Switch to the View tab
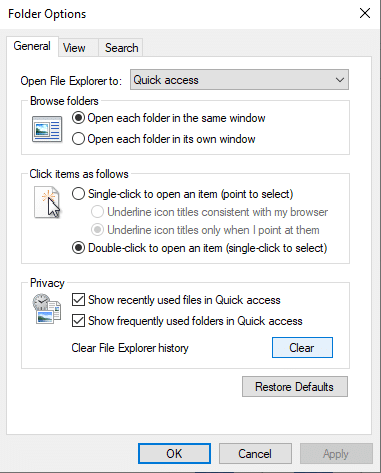This screenshot has width=381, height=473. (74, 48)
